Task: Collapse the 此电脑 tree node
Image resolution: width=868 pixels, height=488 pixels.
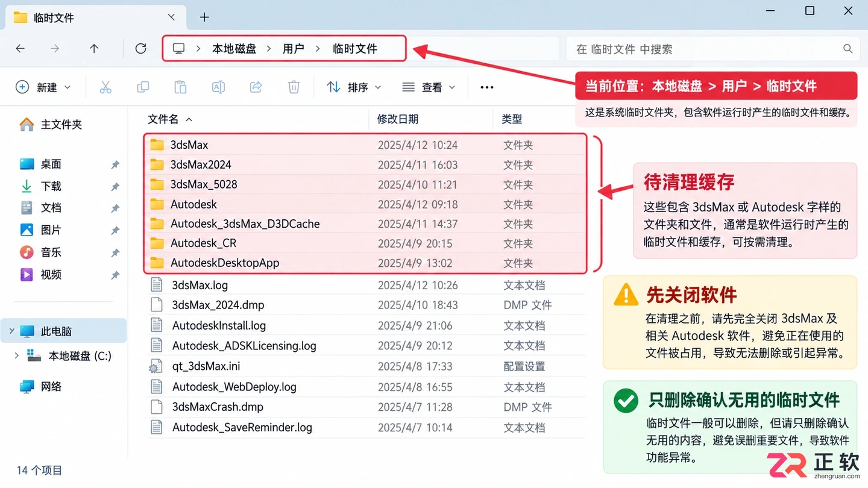Action: [11, 331]
